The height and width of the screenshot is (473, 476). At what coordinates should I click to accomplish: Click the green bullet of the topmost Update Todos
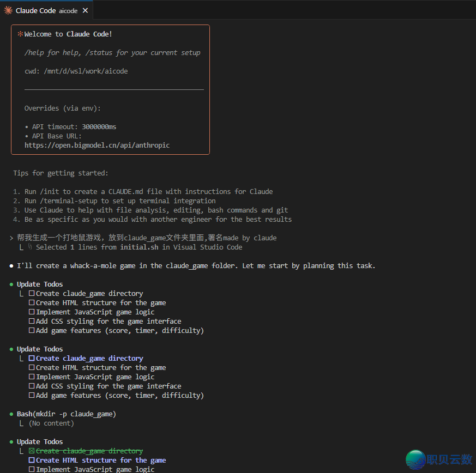[11, 284]
